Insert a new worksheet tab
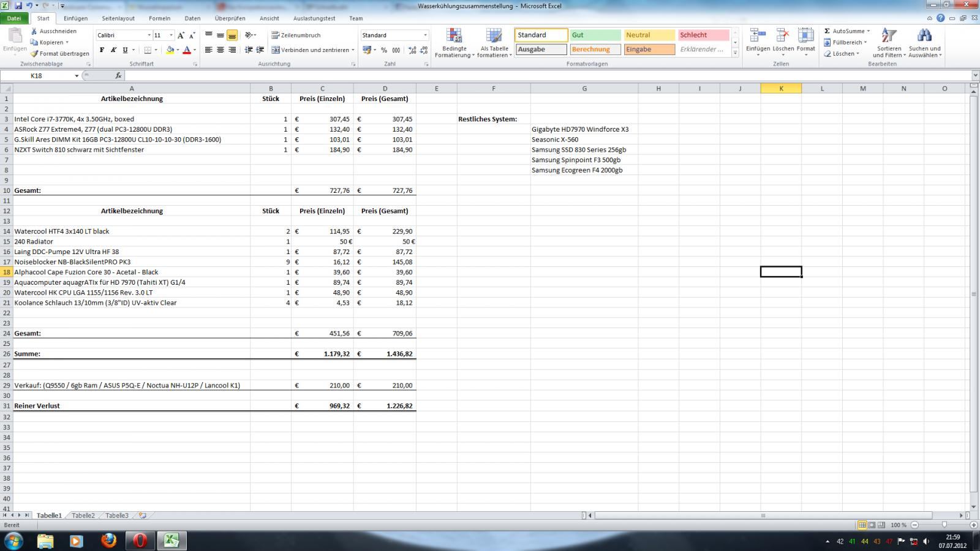 click(142, 515)
